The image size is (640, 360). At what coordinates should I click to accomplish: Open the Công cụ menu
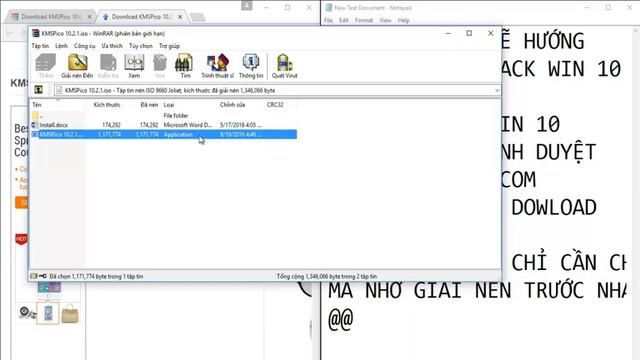coord(84,46)
